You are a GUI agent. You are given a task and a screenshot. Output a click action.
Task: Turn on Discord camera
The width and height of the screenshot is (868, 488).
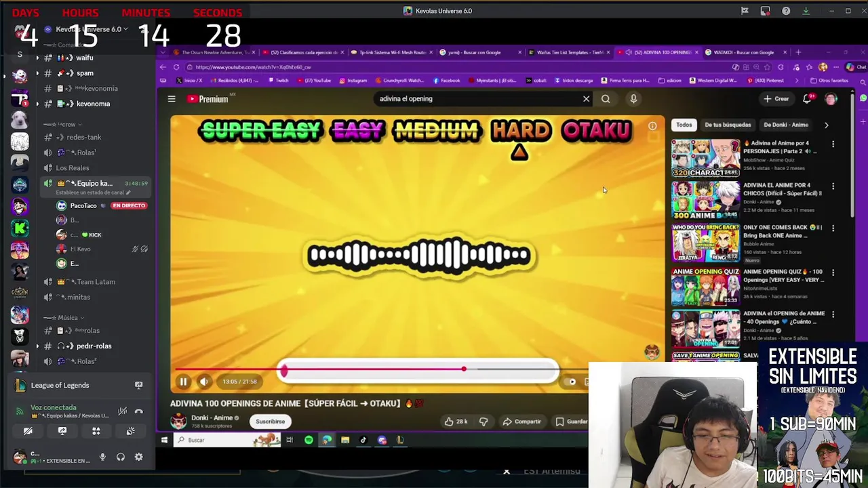click(28, 431)
